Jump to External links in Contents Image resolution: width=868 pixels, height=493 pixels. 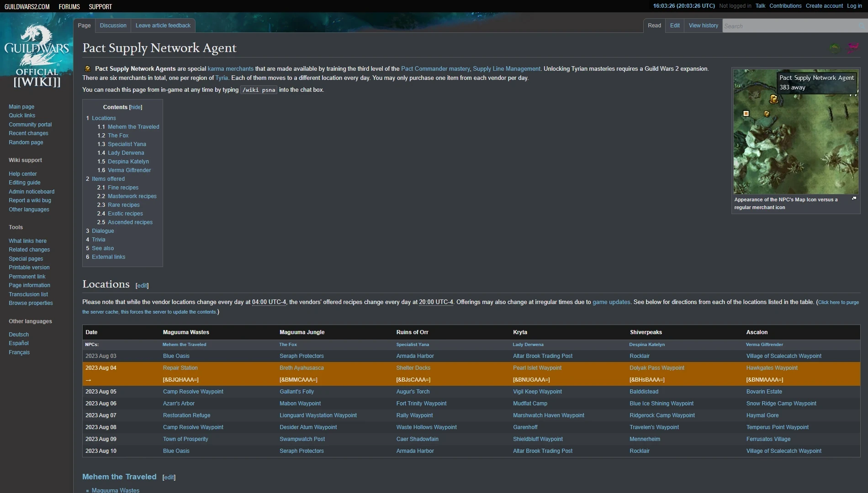point(108,257)
